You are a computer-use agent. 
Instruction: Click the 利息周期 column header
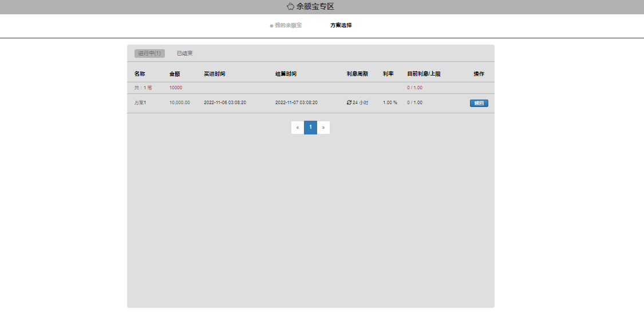pyautogui.click(x=357, y=74)
